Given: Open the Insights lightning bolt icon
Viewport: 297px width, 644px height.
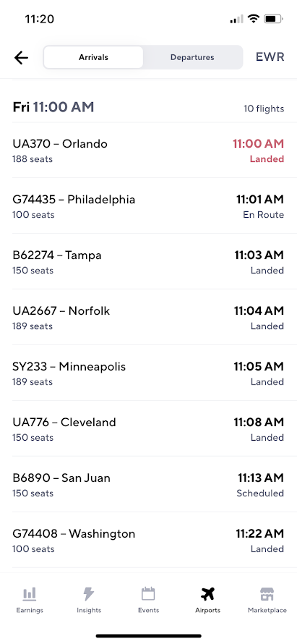Looking at the screenshot, I should coord(89,593).
